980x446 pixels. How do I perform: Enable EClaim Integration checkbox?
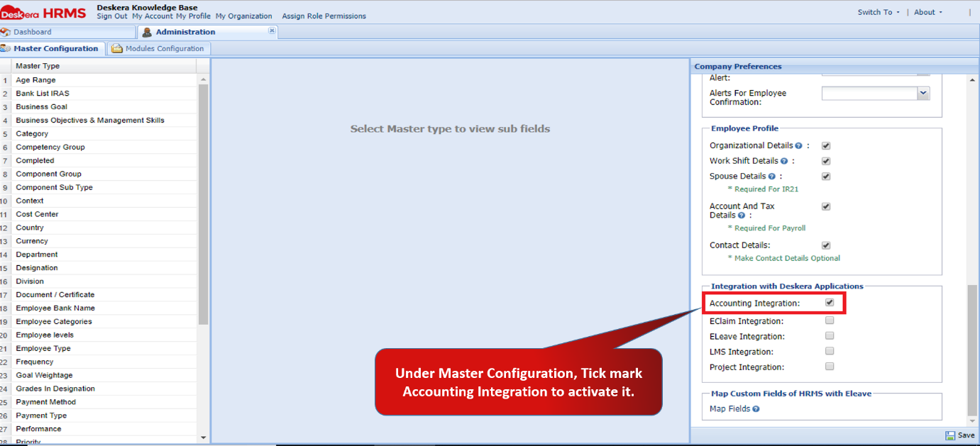pos(829,319)
